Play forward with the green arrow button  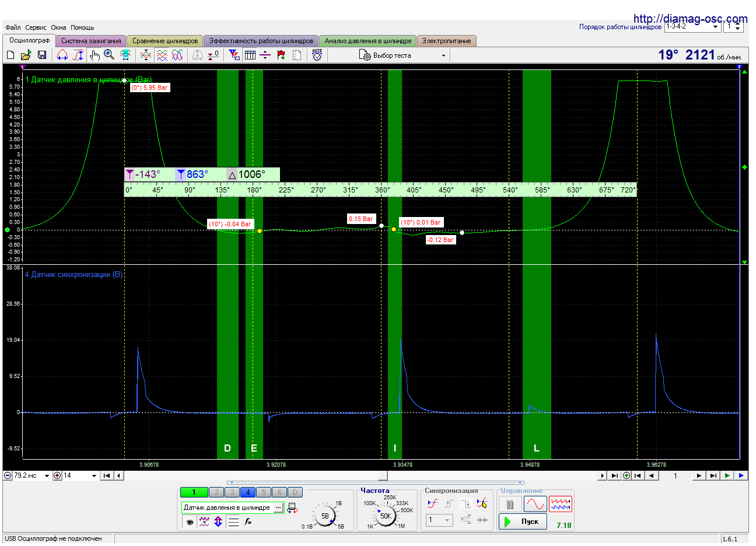click(x=727, y=475)
